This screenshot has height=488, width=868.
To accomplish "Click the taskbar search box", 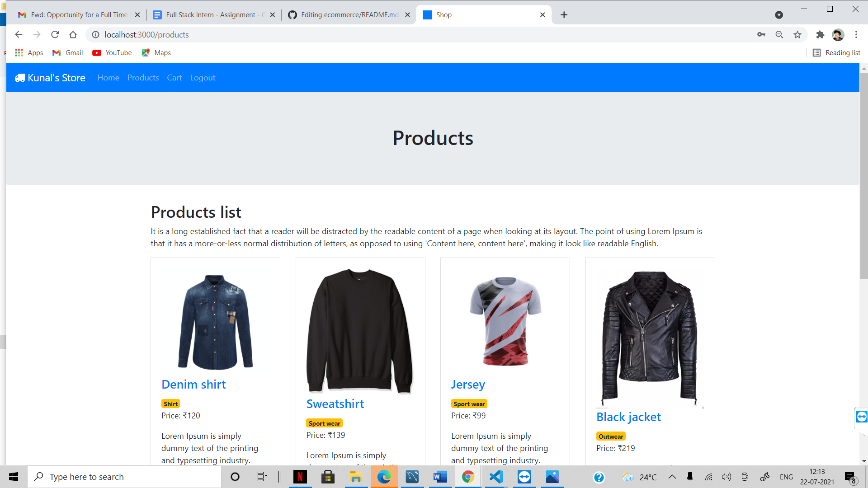I will (124, 477).
